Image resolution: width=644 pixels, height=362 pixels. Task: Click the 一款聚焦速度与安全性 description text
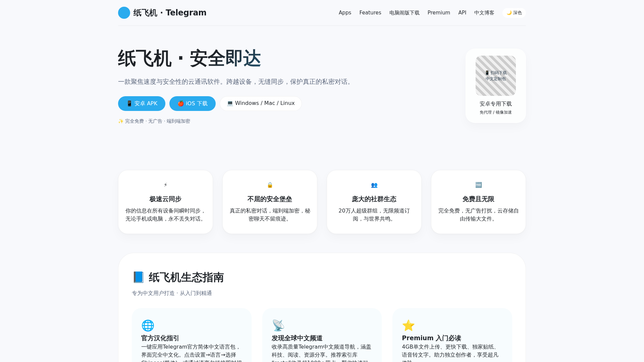click(236, 82)
